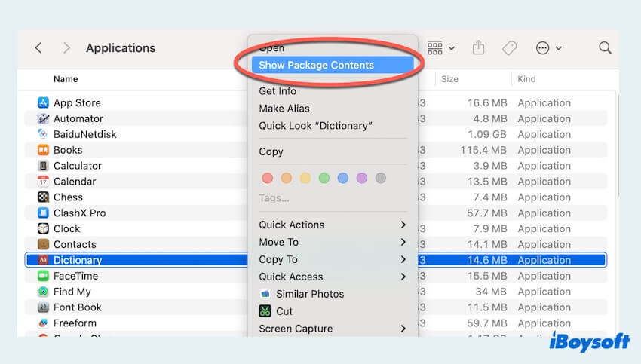Choose Show Package Contents menu item
641x364 pixels.
click(333, 65)
